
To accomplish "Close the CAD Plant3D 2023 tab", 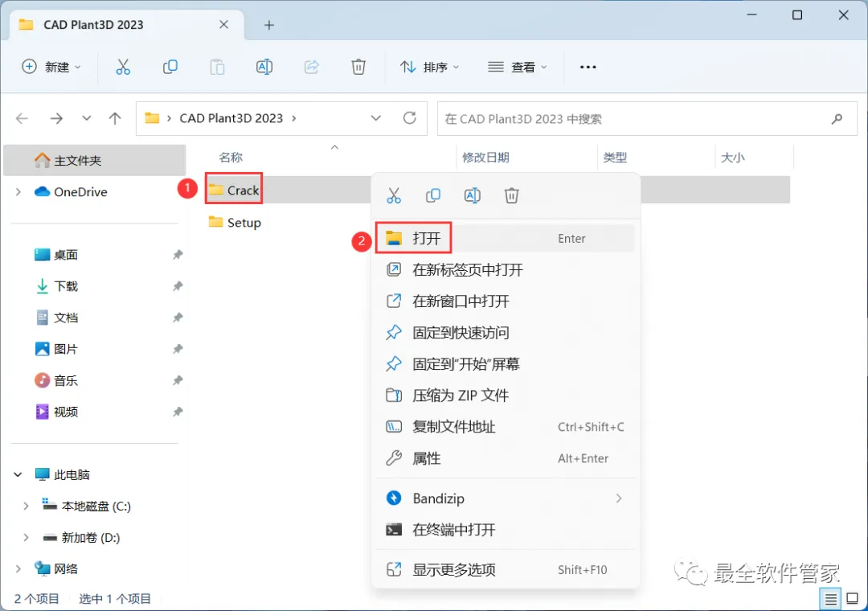I will [x=223, y=24].
